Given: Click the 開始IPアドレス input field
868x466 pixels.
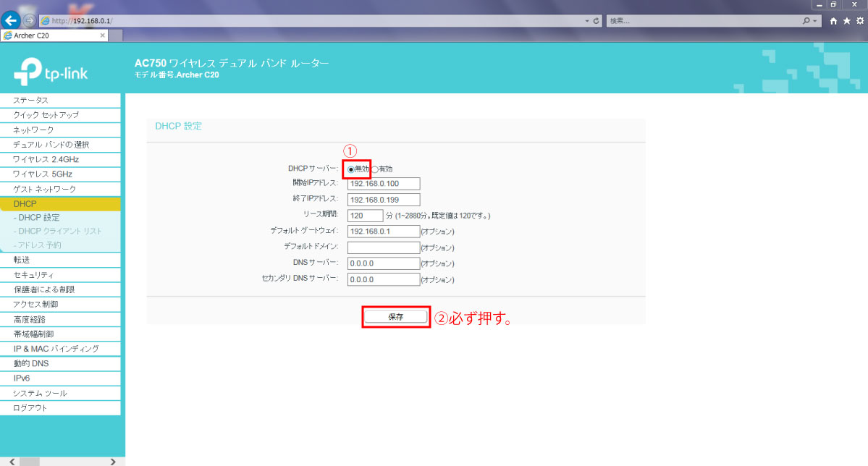Looking at the screenshot, I should pos(384,184).
